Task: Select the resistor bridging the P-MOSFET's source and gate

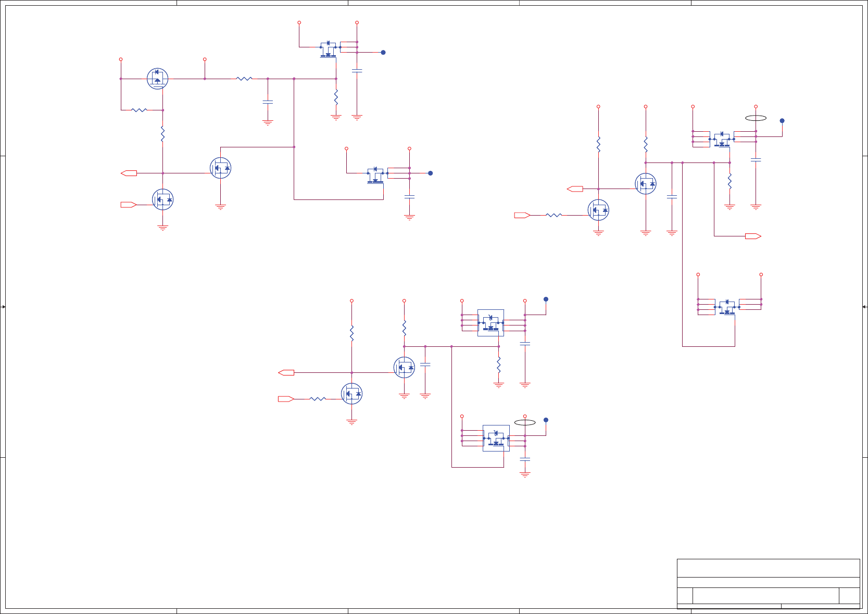Action: [x=139, y=110]
